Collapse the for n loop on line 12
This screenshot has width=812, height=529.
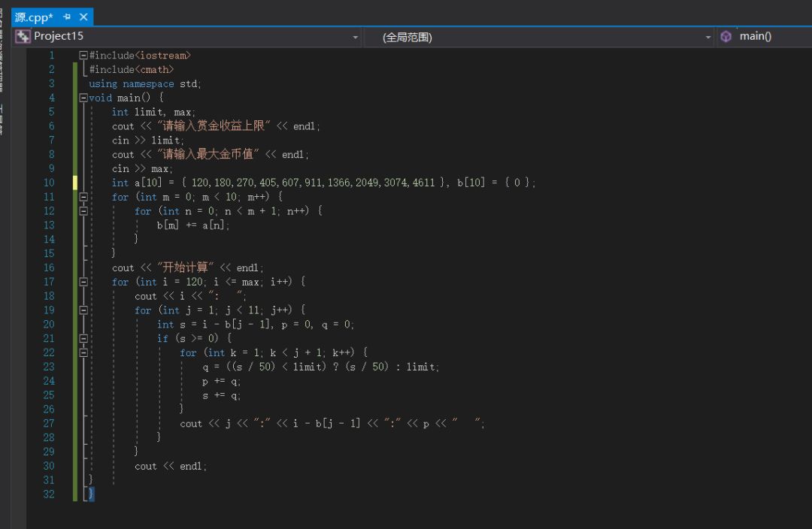pyautogui.click(x=83, y=210)
